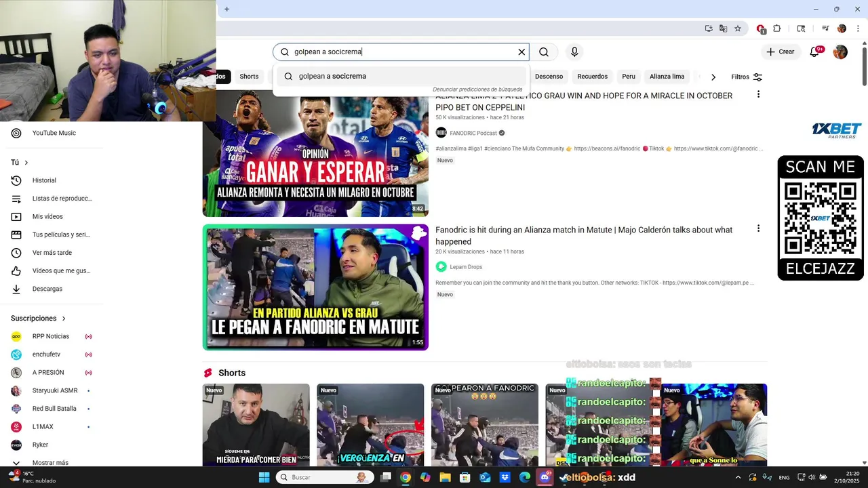Clear the search box with the X icon

coord(521,52)
